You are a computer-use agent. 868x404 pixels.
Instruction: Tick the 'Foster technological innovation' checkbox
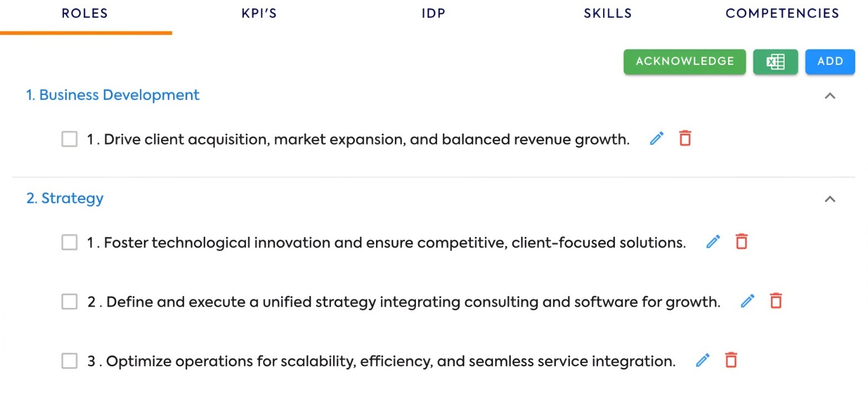[x=69, y=243]
